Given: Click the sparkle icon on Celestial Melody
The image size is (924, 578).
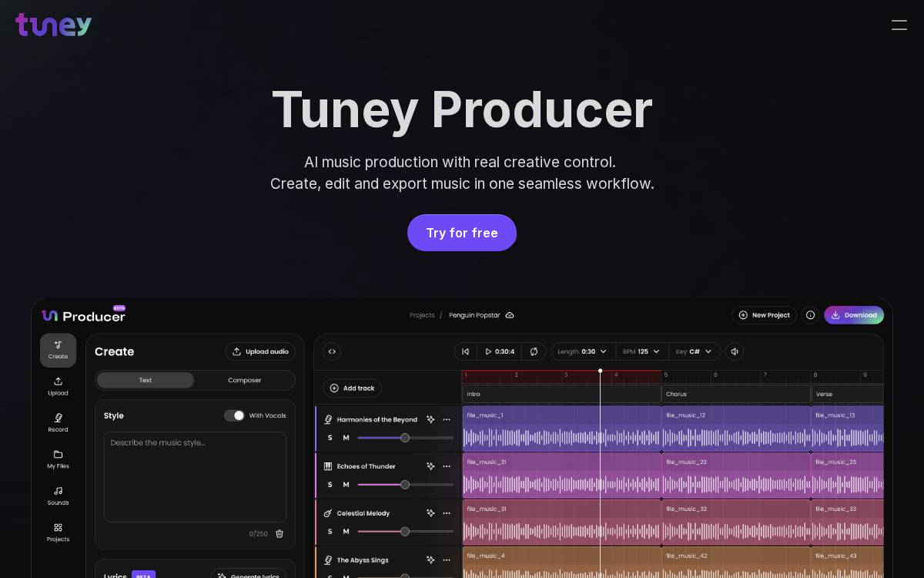Looking at the screenshot, I should pos(430,513).
